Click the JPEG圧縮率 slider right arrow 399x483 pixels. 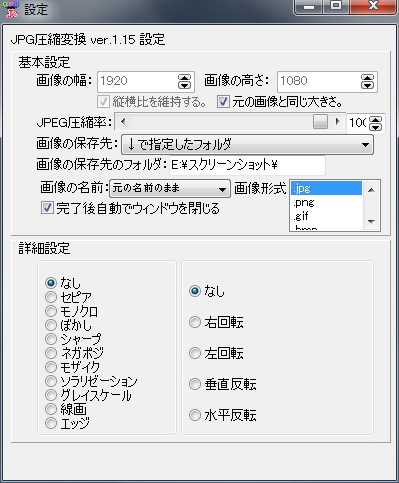(x=338, y=122)
